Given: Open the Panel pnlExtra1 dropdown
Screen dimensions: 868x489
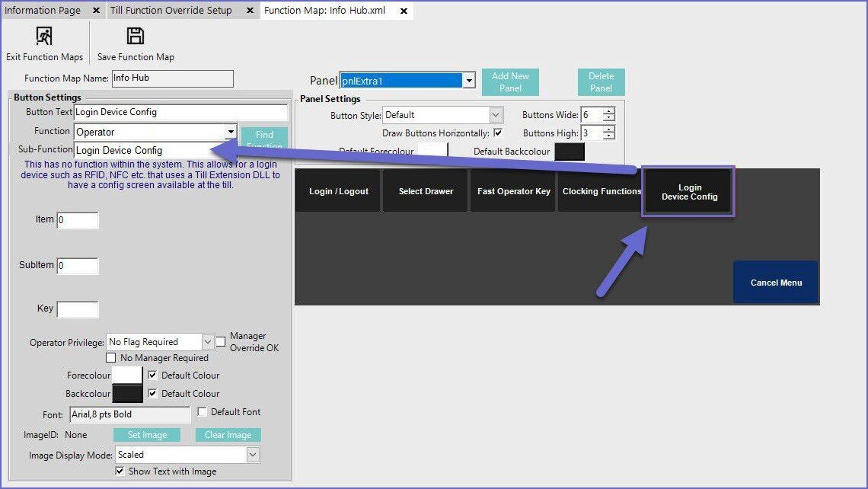Looking at the screenshot, I should pyautogui.click(x=469, y=81).
